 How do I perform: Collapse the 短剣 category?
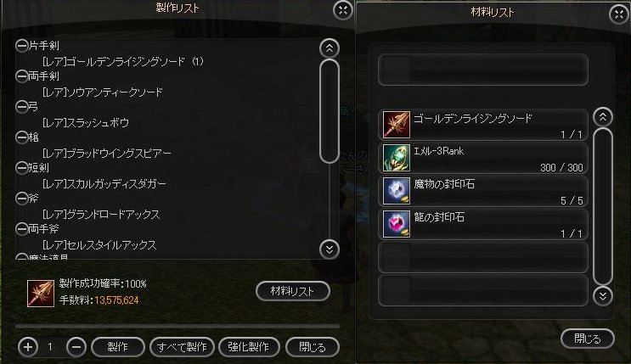pos(22,168)
